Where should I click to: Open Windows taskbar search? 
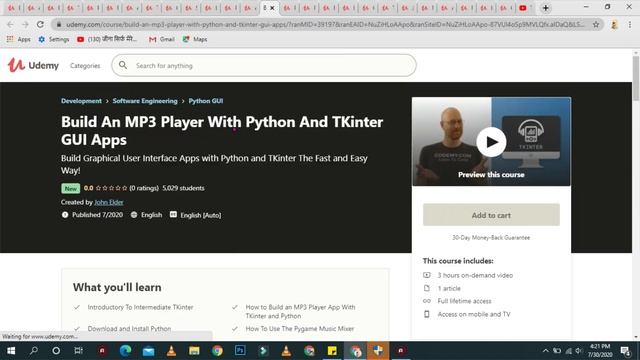(x=34, y=351)
